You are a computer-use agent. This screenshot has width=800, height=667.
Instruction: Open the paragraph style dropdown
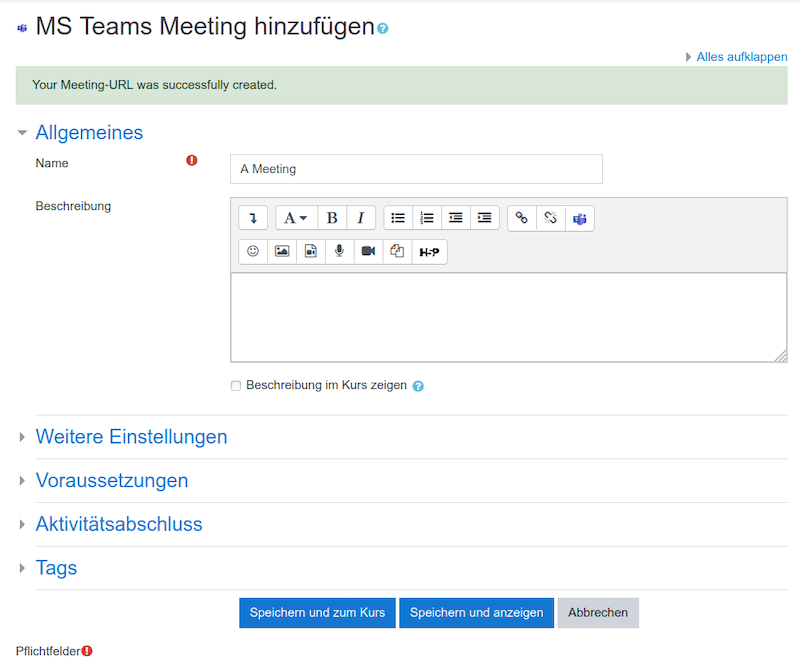click(296, 218)
